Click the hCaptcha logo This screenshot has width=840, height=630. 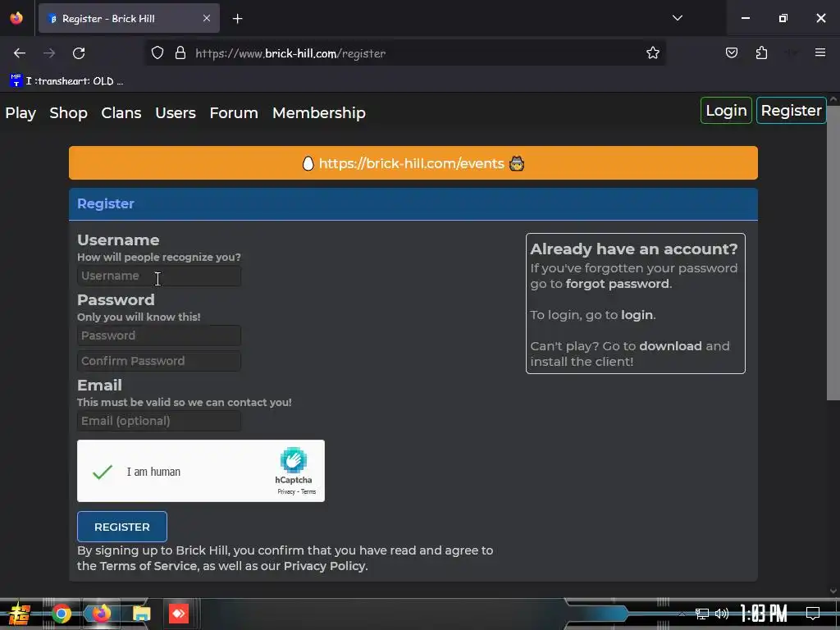pyautogui.click(x=294, y=460)
